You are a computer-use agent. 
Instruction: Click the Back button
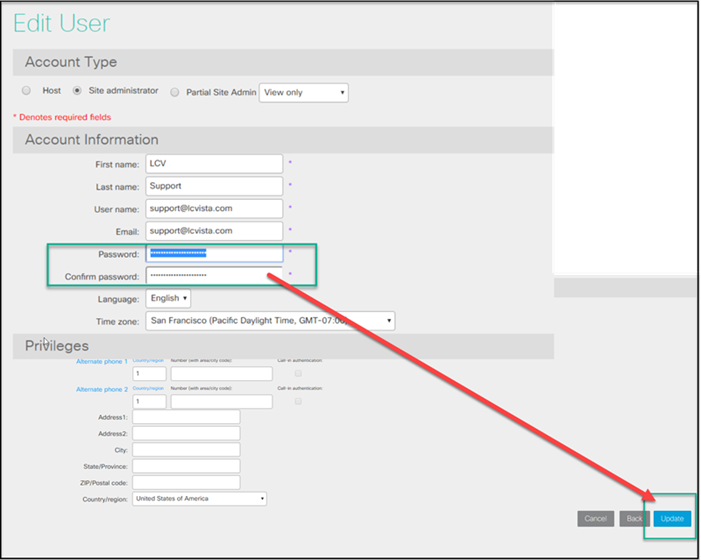click(633, 519)
